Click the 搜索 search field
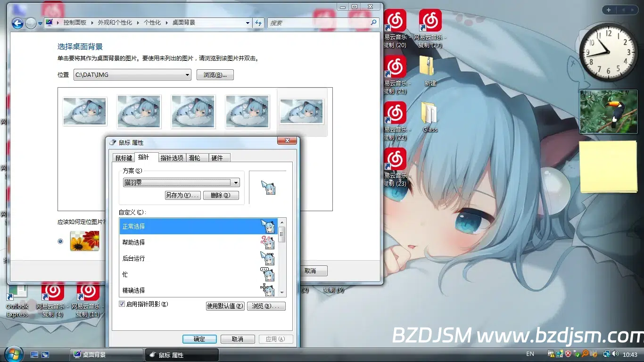 tap(323, 23)
